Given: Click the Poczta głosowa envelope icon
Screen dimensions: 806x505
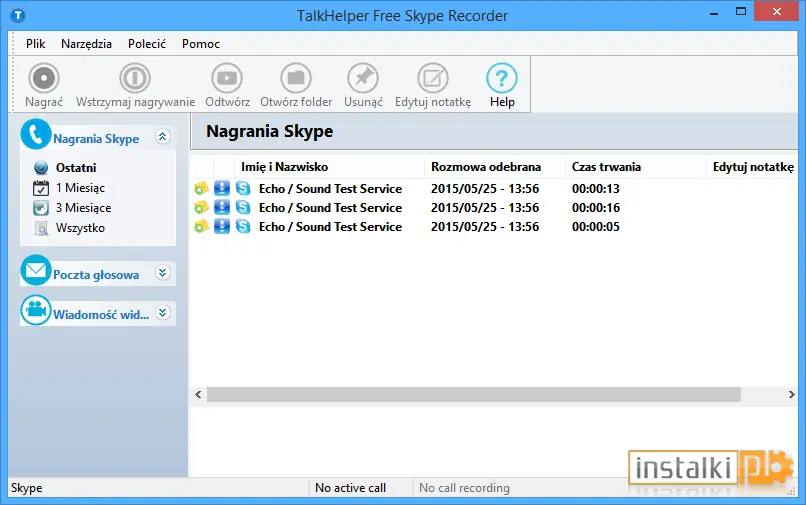Looking at the screenshot, I should [x=35, y=270].
